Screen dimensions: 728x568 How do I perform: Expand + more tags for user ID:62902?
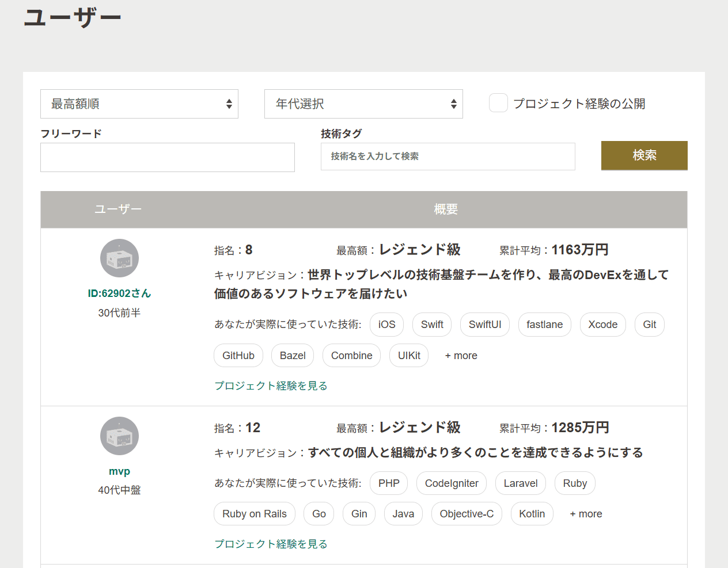pyautogui.click(x=461, y=356)
